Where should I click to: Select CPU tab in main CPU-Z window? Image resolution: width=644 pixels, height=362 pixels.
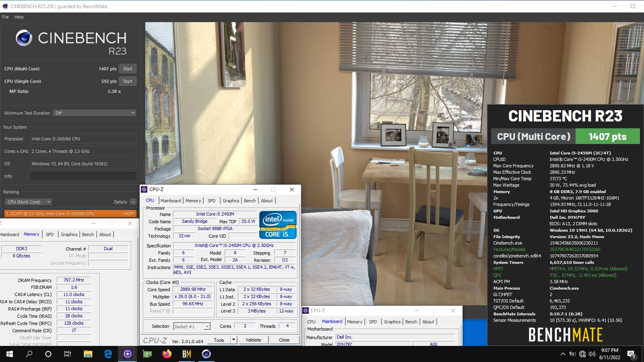[150, 200]
